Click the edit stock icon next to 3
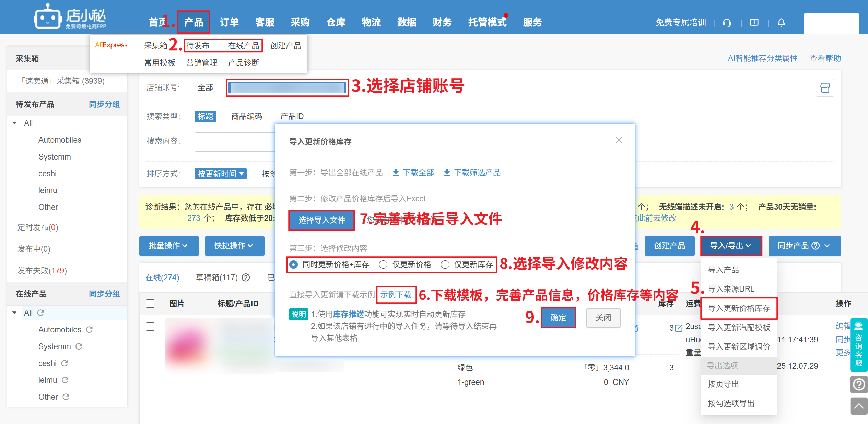This screenshot has width=868, height=424. [x=678, y=328]
